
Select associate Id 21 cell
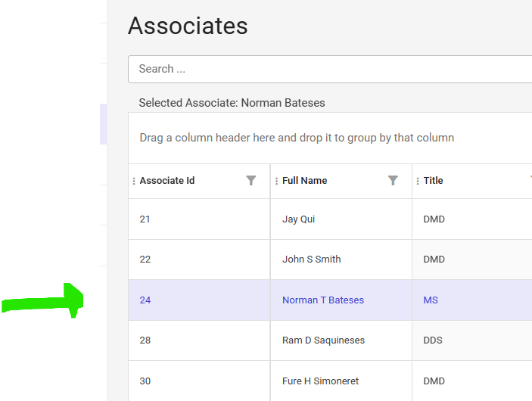(145, 219)
